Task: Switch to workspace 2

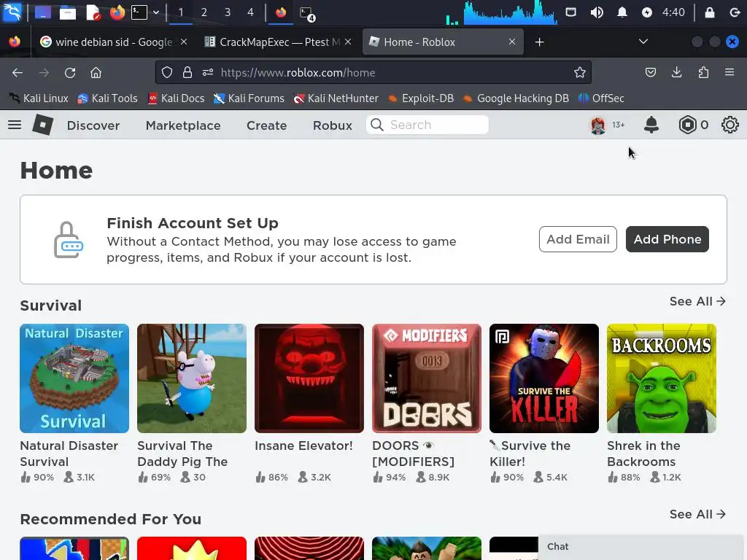Action: pyautogui.click(x=204, y=12)
